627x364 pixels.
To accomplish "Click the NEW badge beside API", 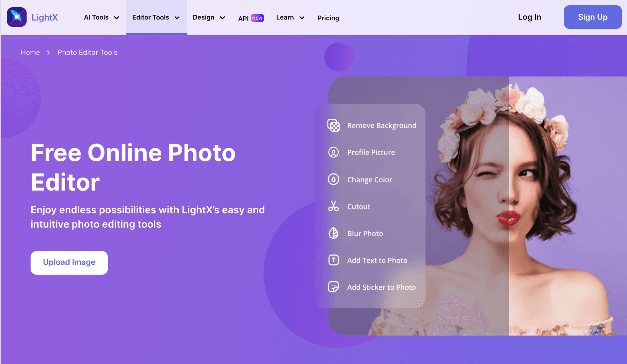I will pyautogui.click(x=257, y=18).
